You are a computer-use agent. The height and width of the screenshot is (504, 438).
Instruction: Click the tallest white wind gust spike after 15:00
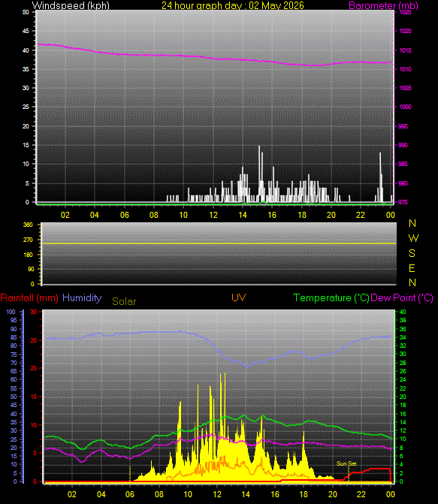point(259,174)
